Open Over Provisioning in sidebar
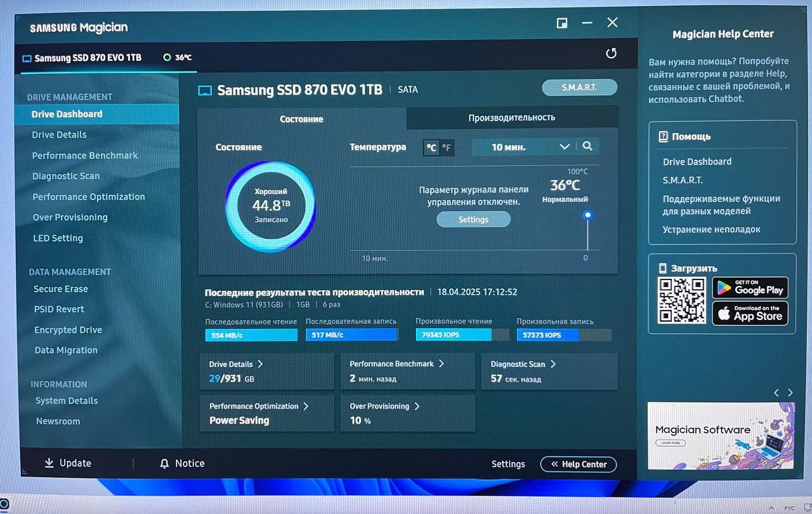The width and height of the screenshot is (812, 514). 70,217
